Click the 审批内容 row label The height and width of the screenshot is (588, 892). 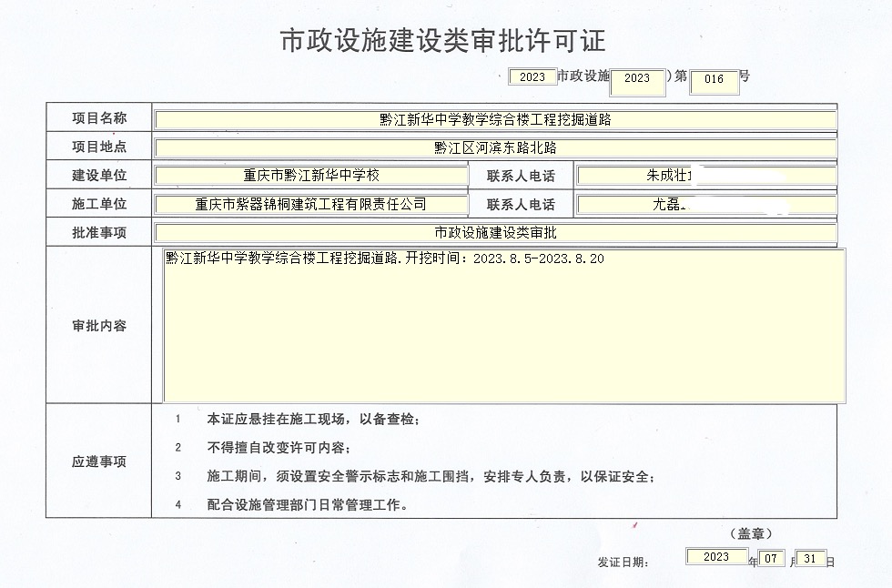tap(99, 326)
